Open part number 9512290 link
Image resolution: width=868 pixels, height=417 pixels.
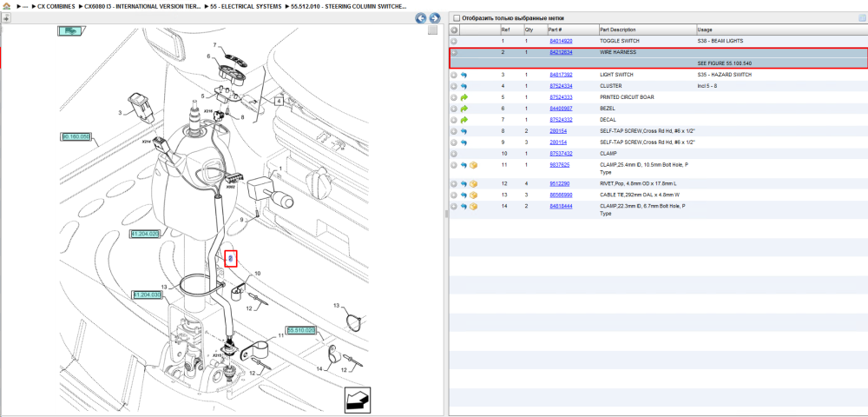tap(559, 184)
